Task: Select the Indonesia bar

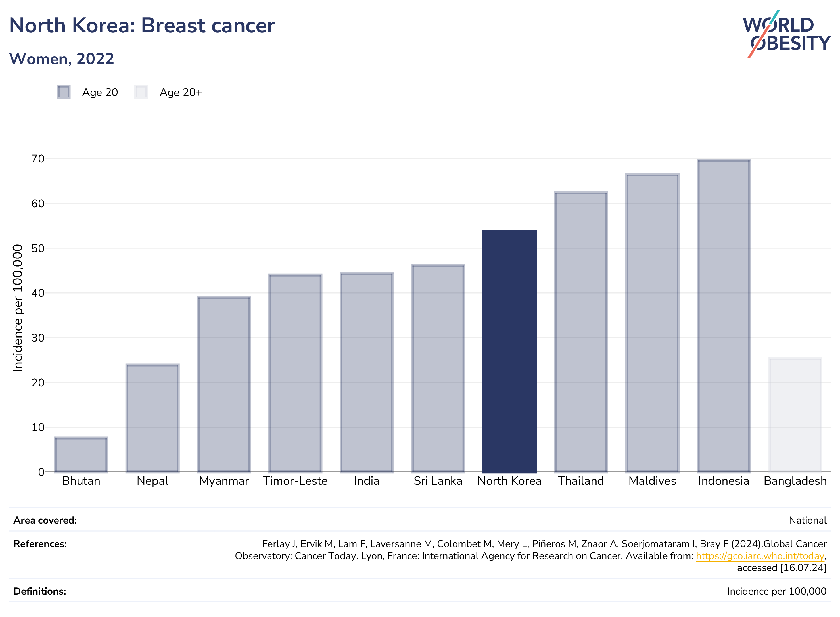Action: click(x=724, y=316)
